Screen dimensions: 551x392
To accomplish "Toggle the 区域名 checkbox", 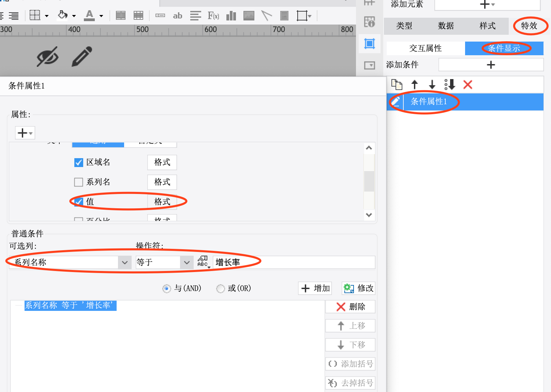I will tap(79, 162).
